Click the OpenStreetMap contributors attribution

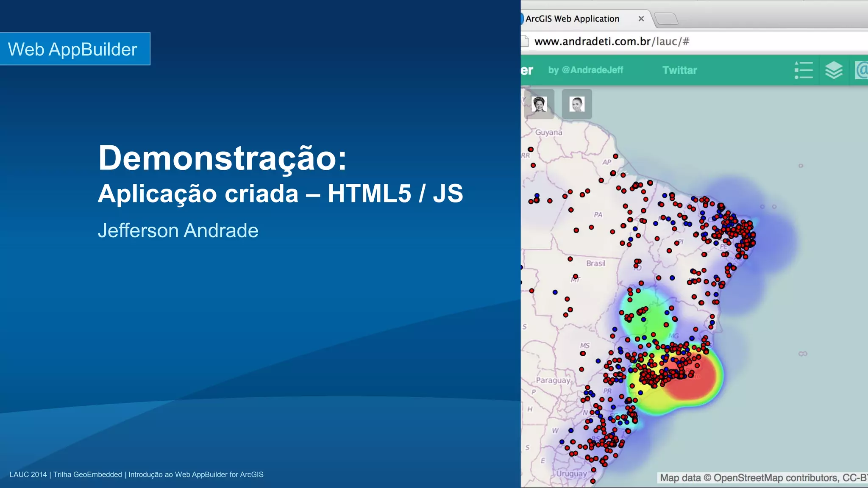pos(763,478)
